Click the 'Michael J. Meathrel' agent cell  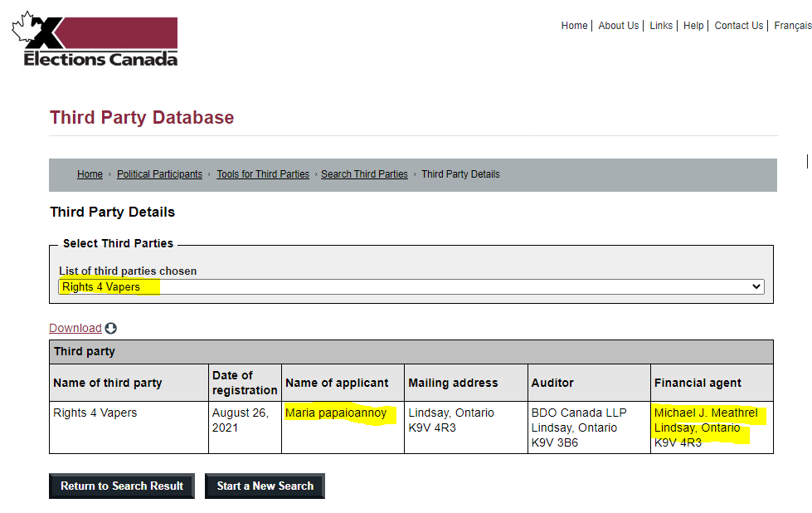(x=712, y=427)
